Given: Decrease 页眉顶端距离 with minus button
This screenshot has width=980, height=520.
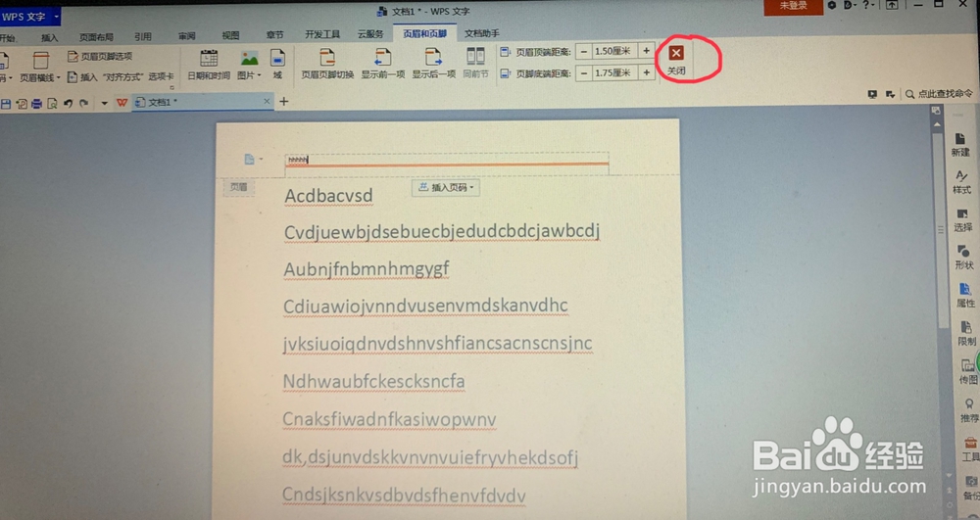Looking at the screenshot, I should click(x=584, y=52).
